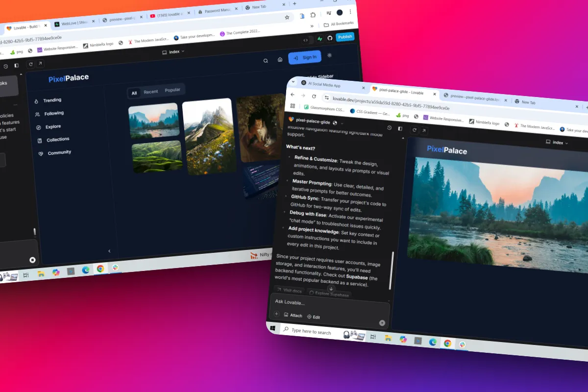The image size is (588, 392).
Task: Open Community in back window's PixelPalace sidebar
Action: pos(55,153)
